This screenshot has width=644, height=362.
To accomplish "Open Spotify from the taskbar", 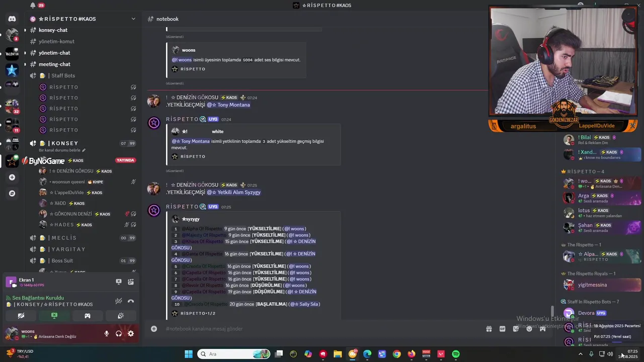I will point(456,354).
